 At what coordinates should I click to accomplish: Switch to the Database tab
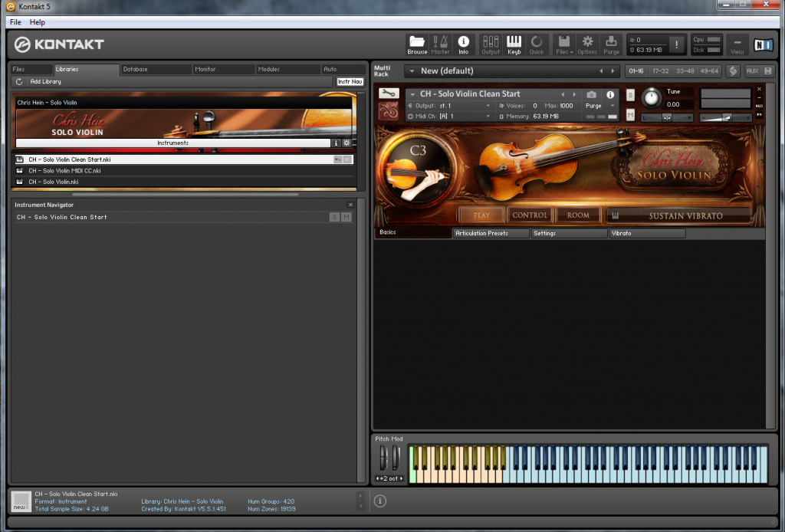coord(156,69)
